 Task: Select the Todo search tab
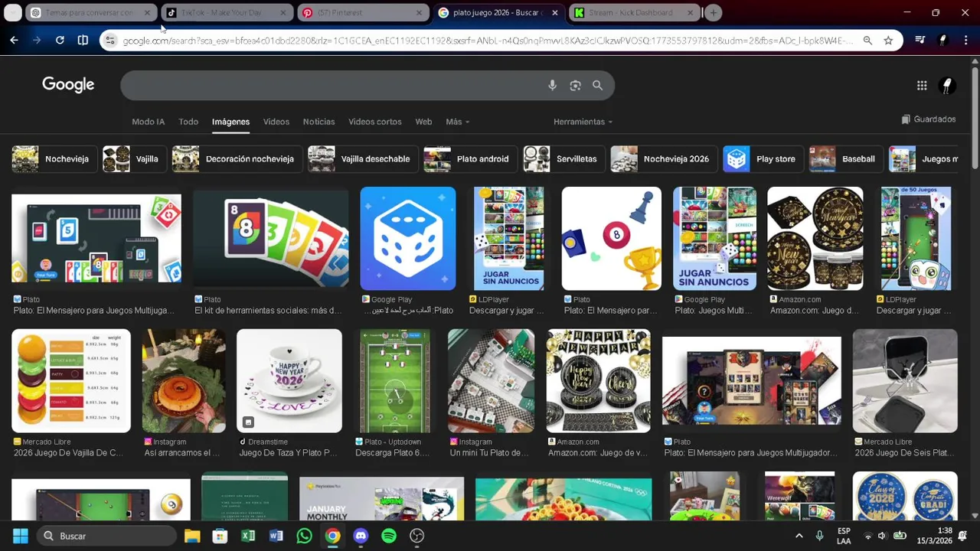pyautogui.click(x=188, y=122)
